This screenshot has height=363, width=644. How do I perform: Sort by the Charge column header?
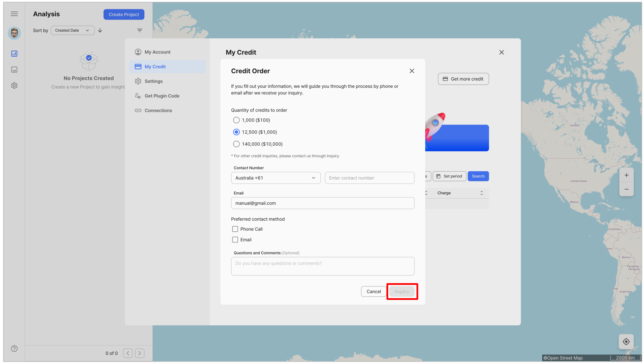459,193
